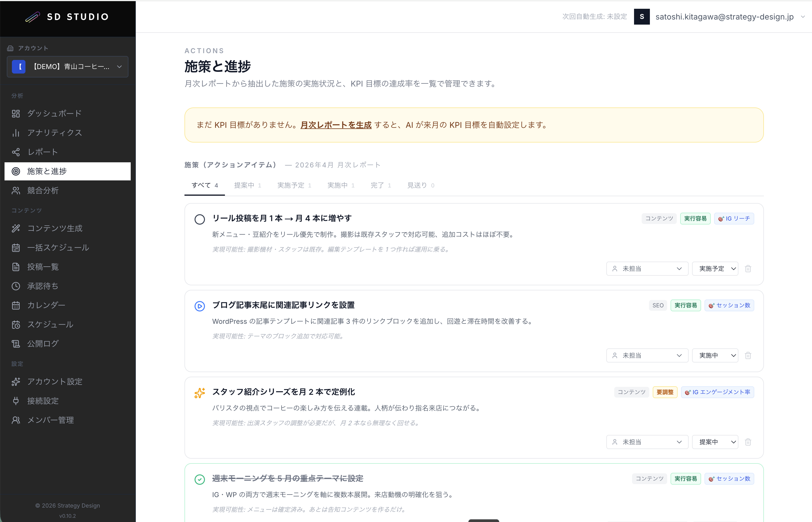Click struck-through title 週末モーニングを5月の重点テーマに設定
The width and height of the screenshot is (812, 522).
coord(288,479)
